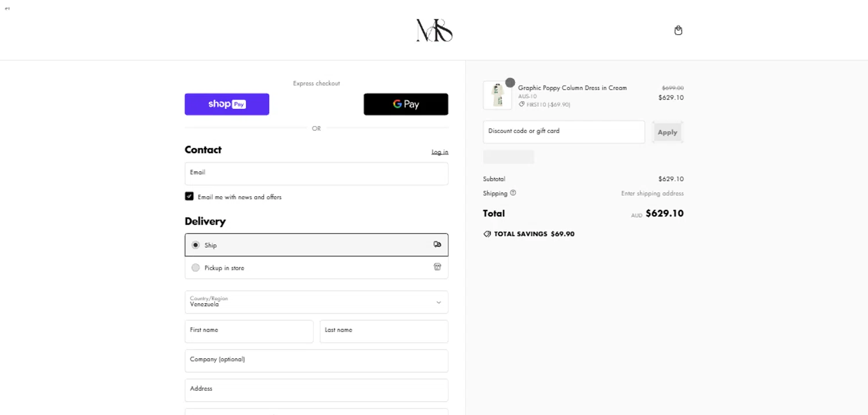The width and height of the screenshot is (868, 415).
Task: Click the FIRST10 (-$69.90) discount text
Action: click(x=548, y=105)
